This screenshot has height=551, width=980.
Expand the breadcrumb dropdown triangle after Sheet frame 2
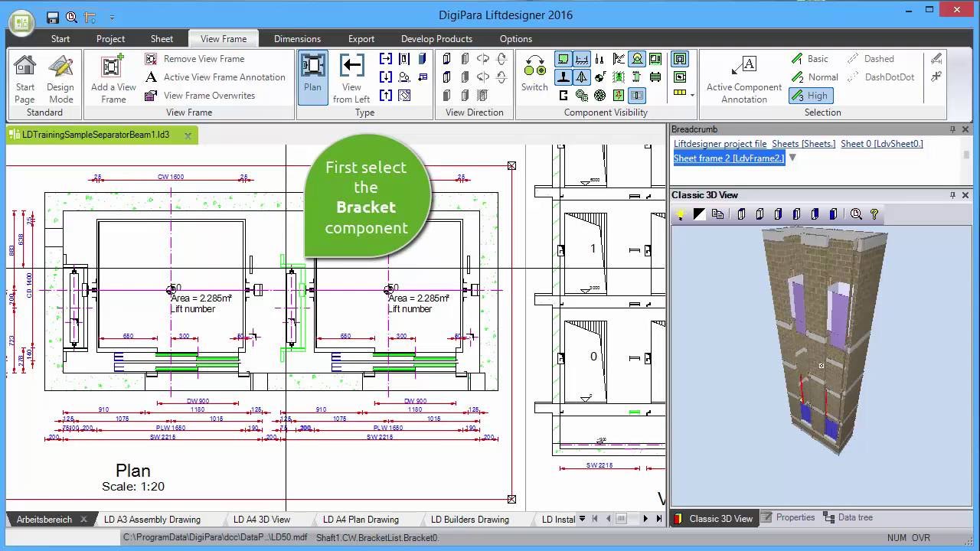[792, 158]
